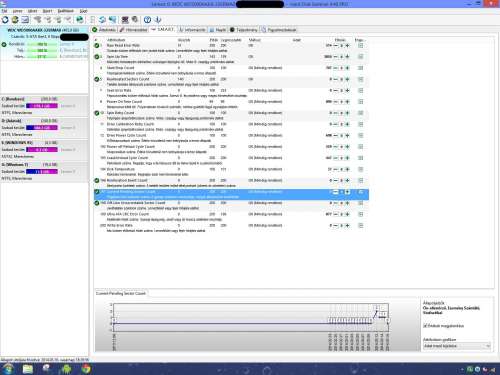
Task: Open the attribute graph dropdown under the chart options
Action: (456, 346)
